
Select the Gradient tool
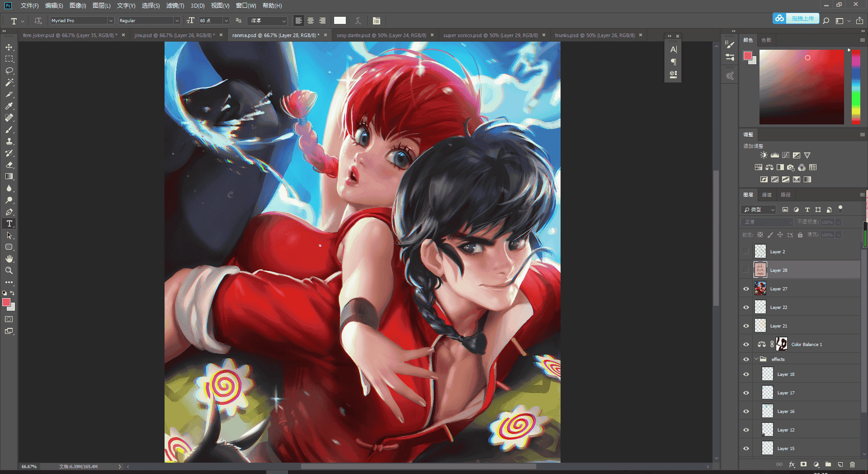tap(9, 177)
